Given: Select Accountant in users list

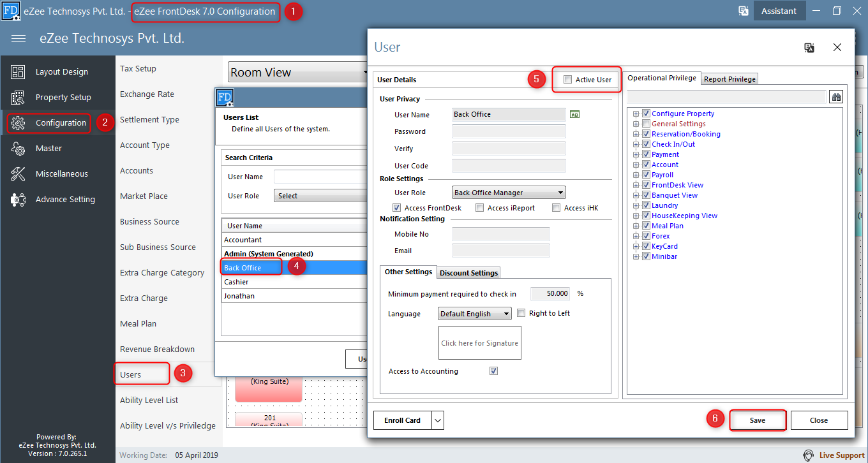Looking at the screenshot, I should coord(294,240).
